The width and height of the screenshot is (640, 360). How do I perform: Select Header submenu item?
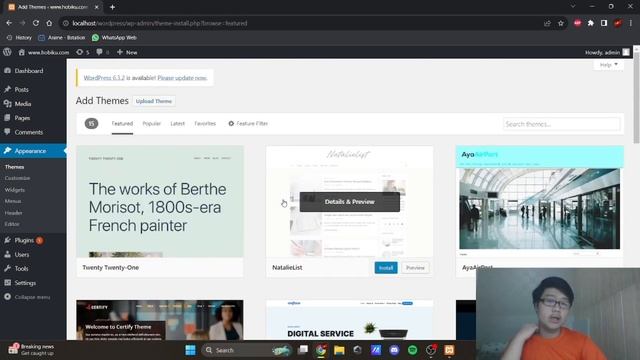click(x=13, y=213)
